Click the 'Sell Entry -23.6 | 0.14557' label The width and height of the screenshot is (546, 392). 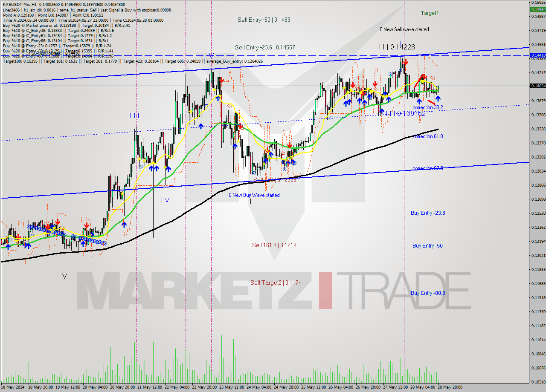point(265,47)
